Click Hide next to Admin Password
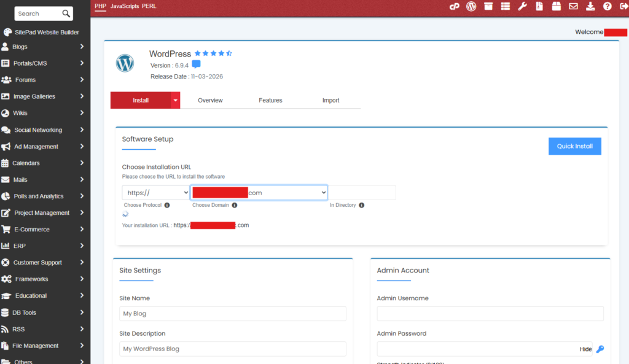Screen dimensions: 629x364 (585, 349)
